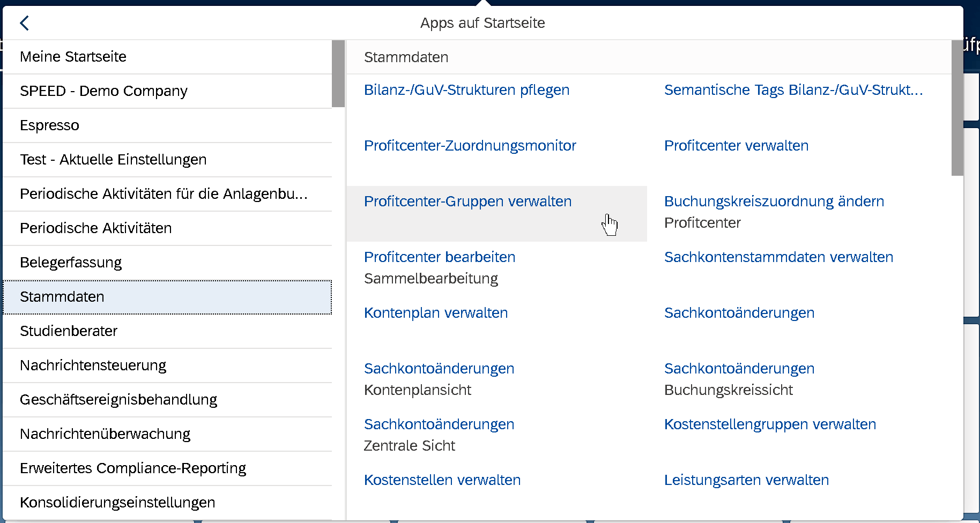Click the back arrow icon
The height and width of the screenshot is (523, 980).
(24, 23)
